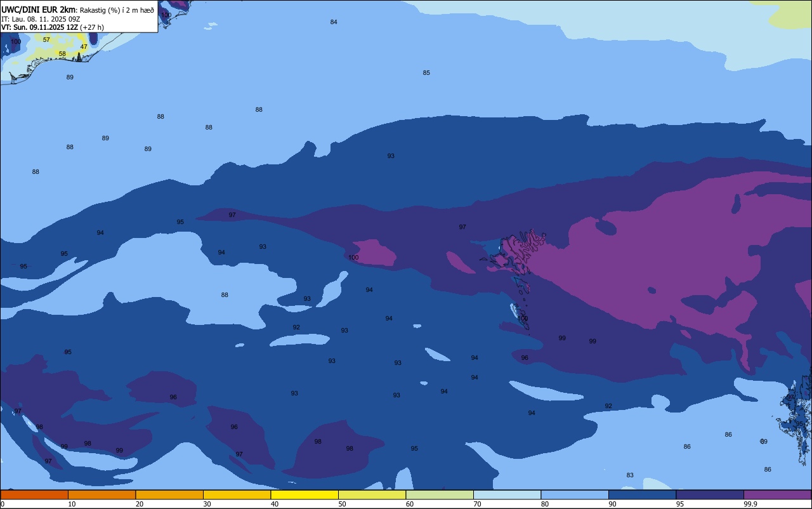Click the bright yellow 40–50 legend swatch

(304, 494)
